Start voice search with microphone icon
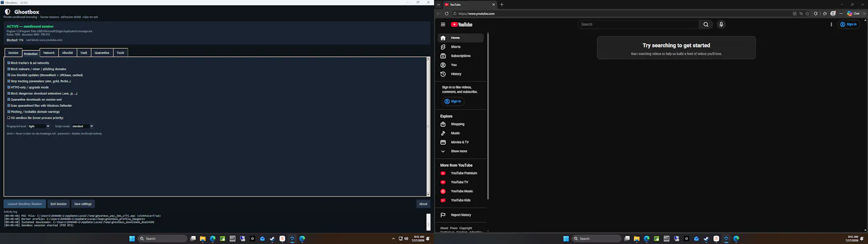868x244 pixels. (721, 24)
